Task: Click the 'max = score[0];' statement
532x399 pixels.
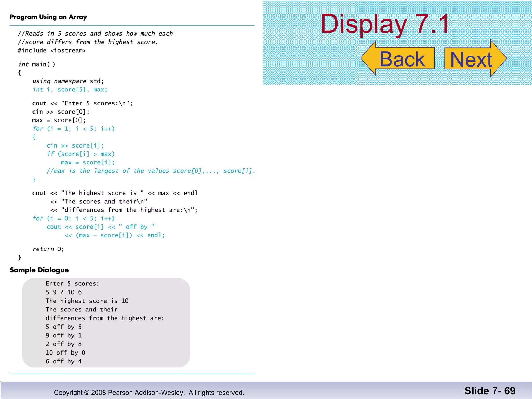Action: [59, 120]
